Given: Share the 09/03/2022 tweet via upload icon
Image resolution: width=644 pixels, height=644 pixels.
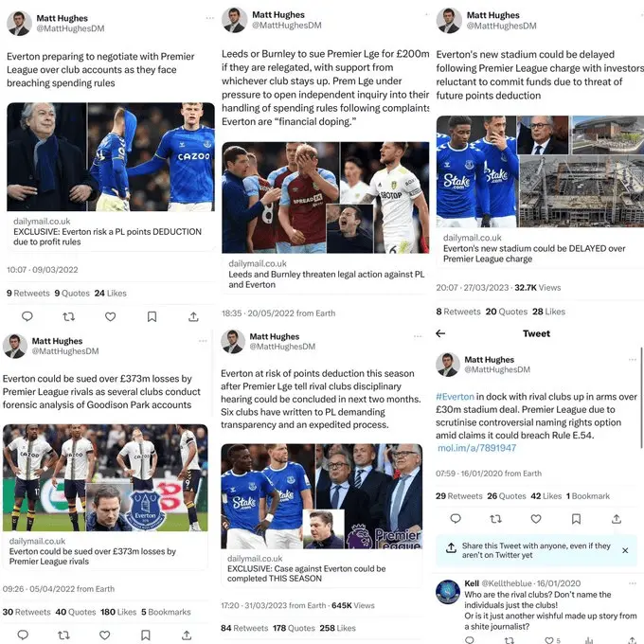Looking at the screenshot, I should click(193, 316).
